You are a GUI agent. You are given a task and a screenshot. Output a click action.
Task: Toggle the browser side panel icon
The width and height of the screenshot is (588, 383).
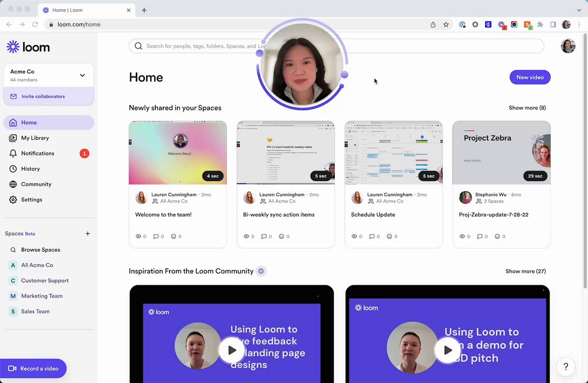553,25
